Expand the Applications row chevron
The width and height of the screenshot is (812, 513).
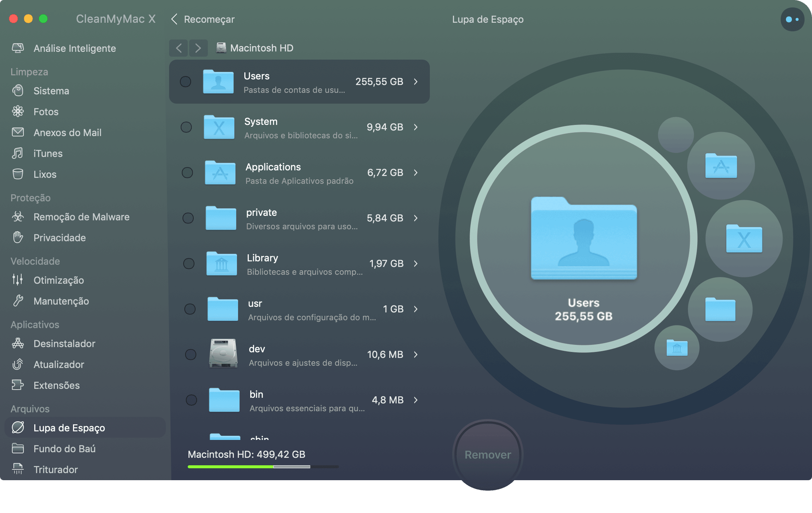[416, 173]
